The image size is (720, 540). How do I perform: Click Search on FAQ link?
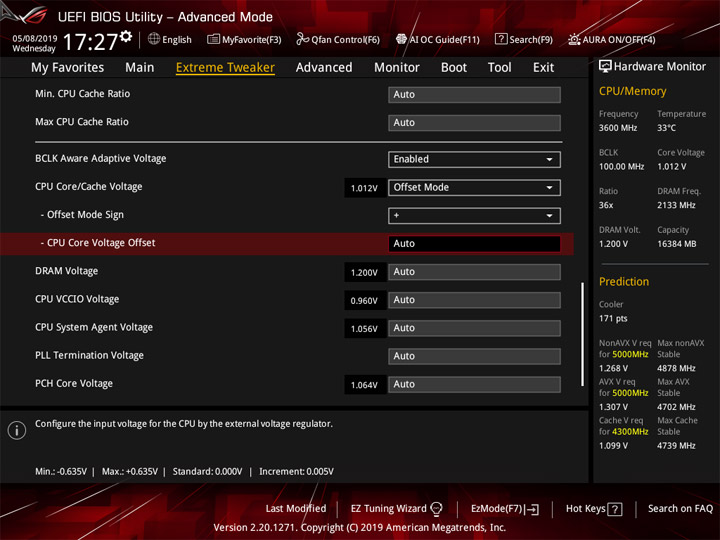(680, 509)
